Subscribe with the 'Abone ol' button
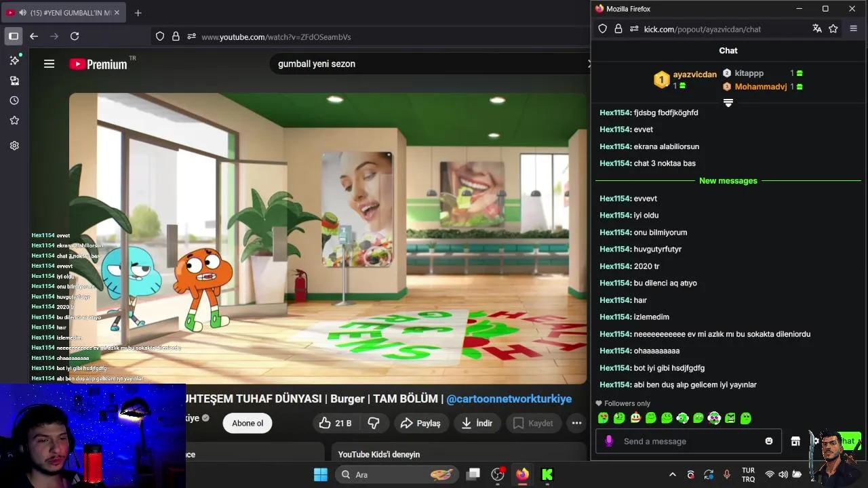The height and width of the screenshot is (488, 868). (248, 423)
